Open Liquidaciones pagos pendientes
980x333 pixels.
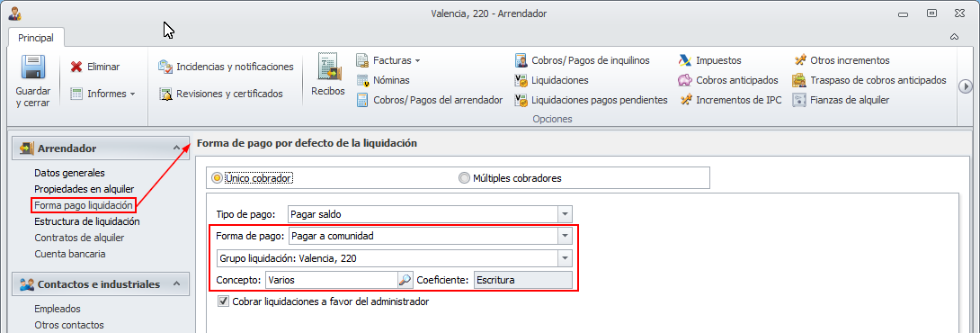point(591,100)
